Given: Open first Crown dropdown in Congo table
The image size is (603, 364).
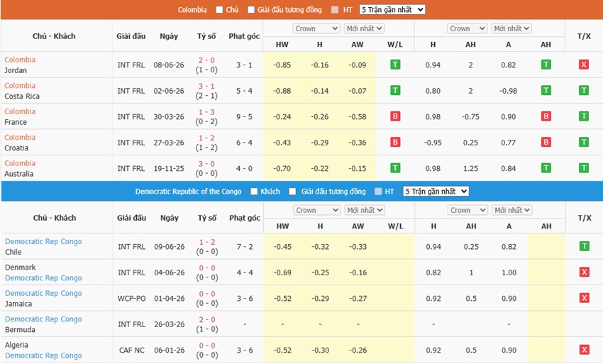Looking at the screenshot, I should (x=317, y=210).
